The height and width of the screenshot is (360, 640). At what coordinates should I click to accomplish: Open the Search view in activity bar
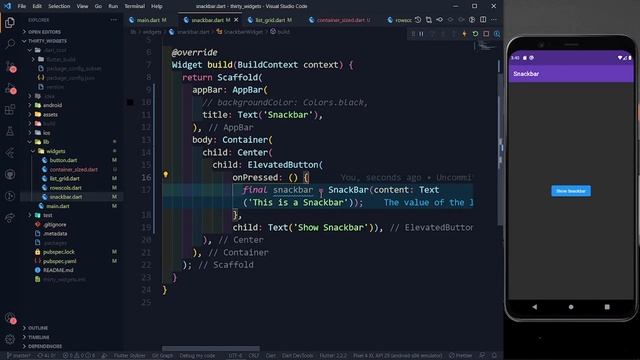pyautogui.click(x=10, y=44)
